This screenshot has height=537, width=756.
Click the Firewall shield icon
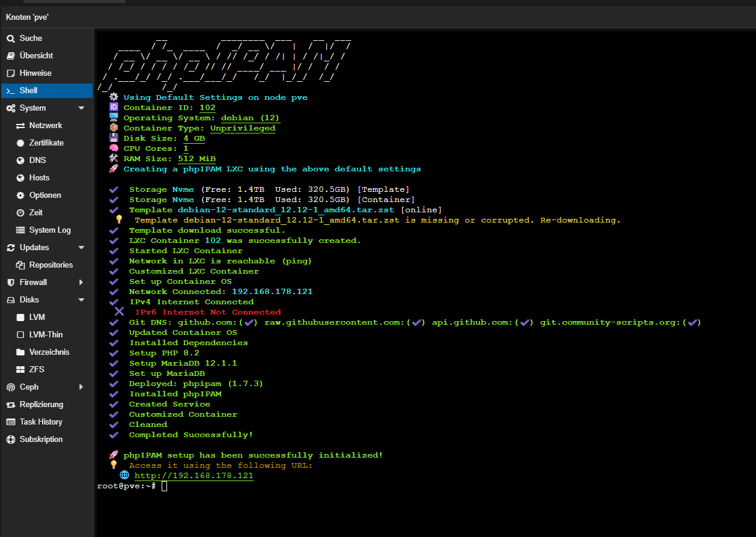point(10,283)
